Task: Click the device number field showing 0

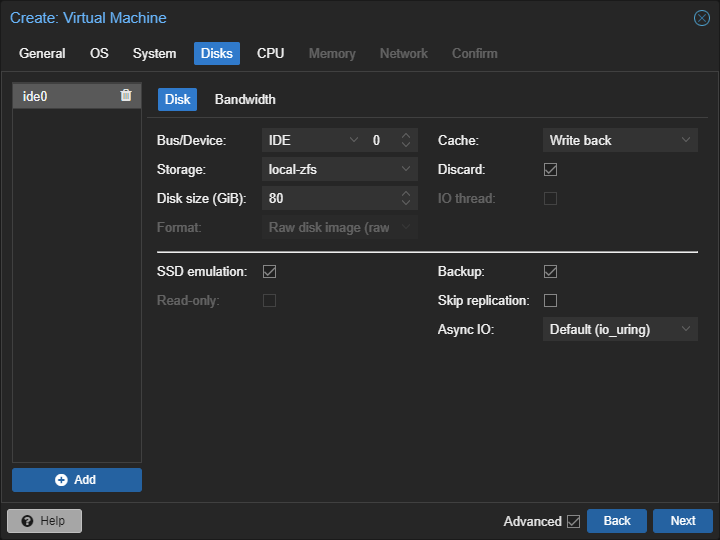Action: (x=382, y=140)
